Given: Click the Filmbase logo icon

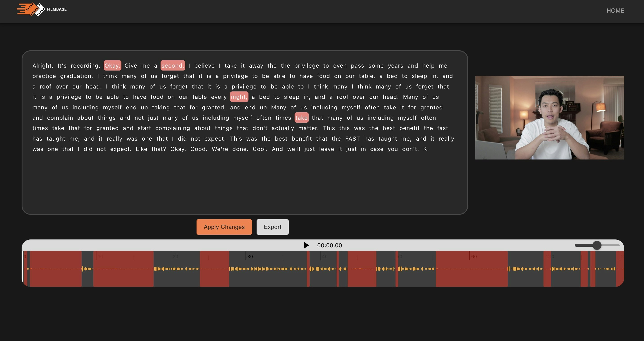Looking at the screenshot, I should click(31, 9).
